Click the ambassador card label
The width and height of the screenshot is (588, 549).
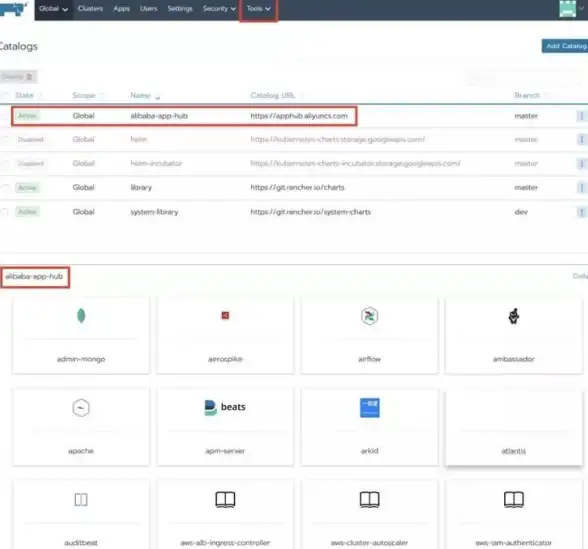coord(513,359)
